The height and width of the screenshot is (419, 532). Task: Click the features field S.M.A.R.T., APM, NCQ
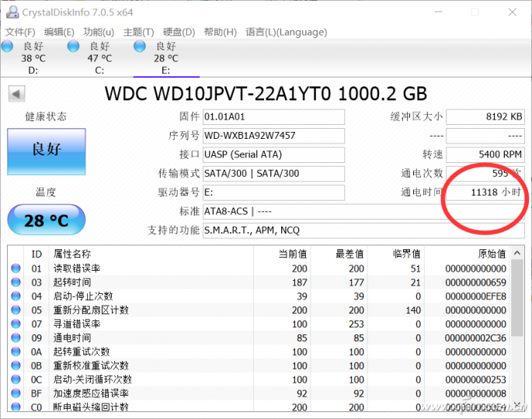click(363, 230)
